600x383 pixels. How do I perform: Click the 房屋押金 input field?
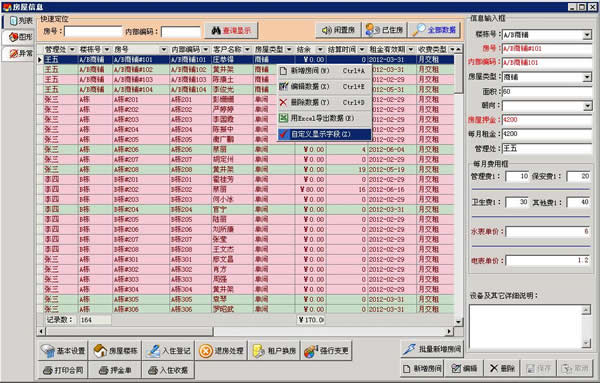click(x=547, y=120)
